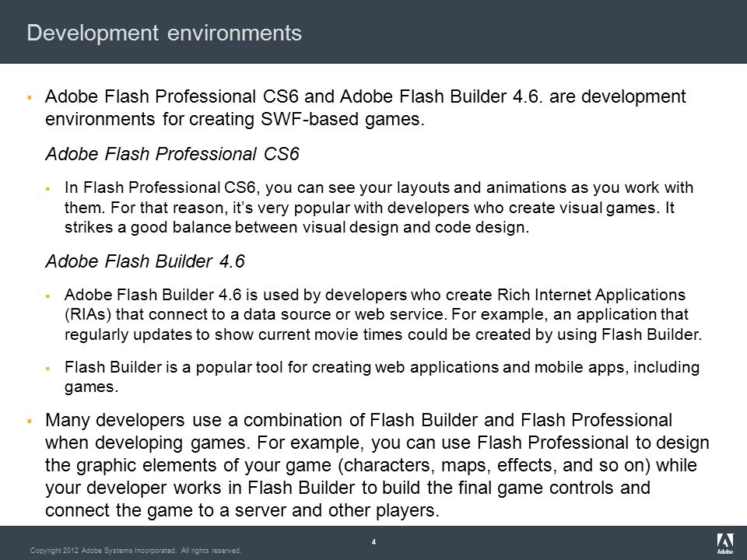Click the Adobe Flash Professional CS6 italic heading
Image resolution: width=747 pixels, height=560 pixels.
pyautogui.click(x=172, y=154)
